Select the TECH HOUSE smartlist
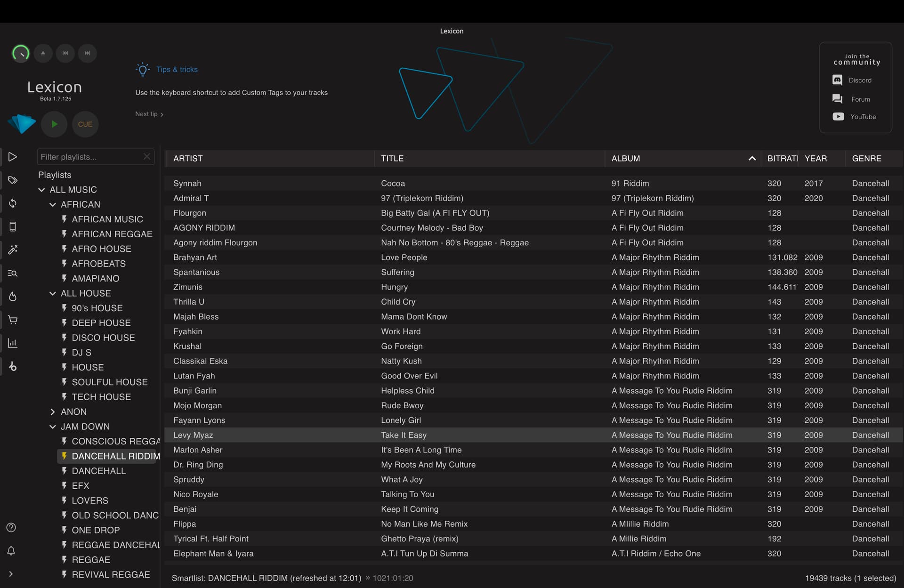Screen dimensions: 904x588 click(x=101, y=397)
